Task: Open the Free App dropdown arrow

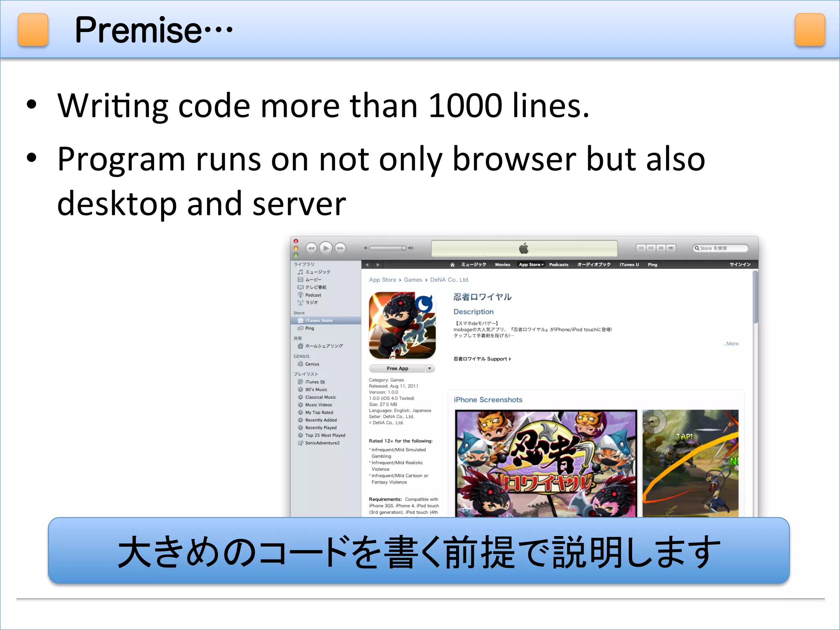Action: (430, 368)
